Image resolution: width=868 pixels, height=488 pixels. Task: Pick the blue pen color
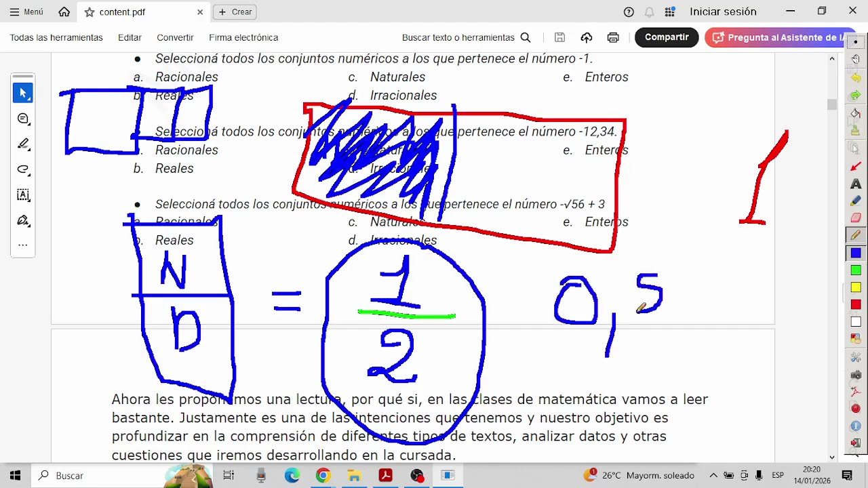[856, 253]
